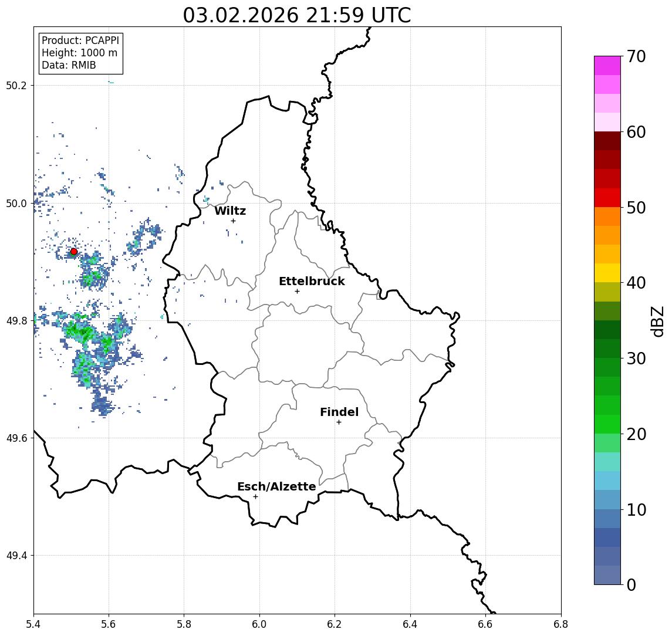This screenshot has height=636, width=672.
Task: Click the 'Height: 1000 m' legend line
Action: (x=79, y=53)
